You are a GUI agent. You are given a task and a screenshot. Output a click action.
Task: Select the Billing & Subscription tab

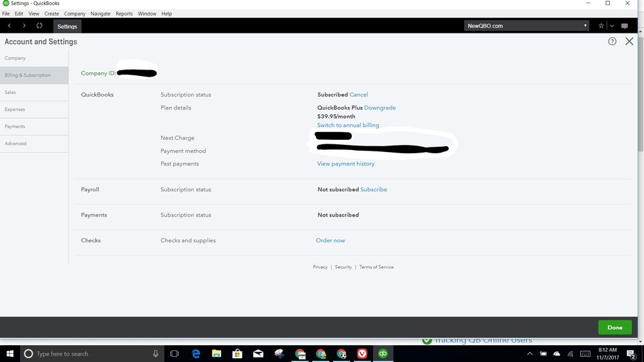coord(34,75)
